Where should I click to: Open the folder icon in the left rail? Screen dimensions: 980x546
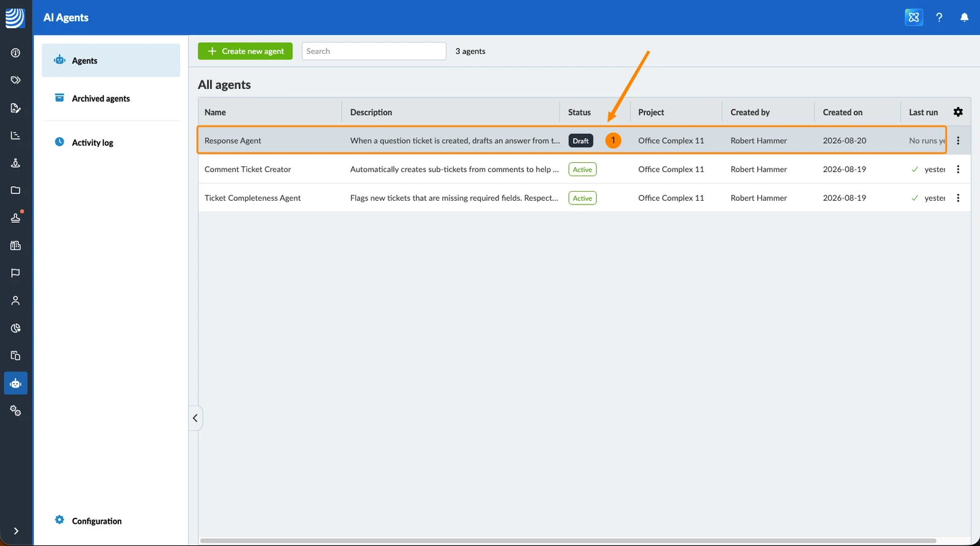pyautogui.click(x=16, y=190)
